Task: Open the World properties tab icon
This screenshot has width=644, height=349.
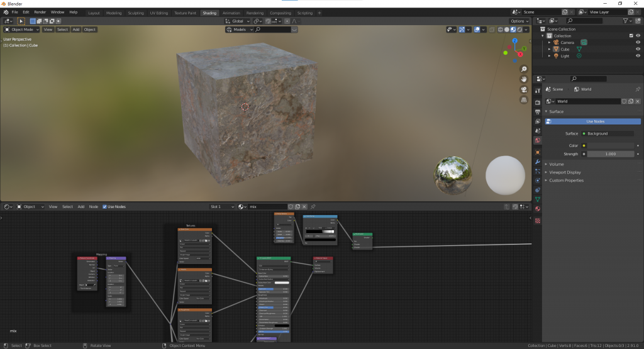Action: tap(537, 140)
